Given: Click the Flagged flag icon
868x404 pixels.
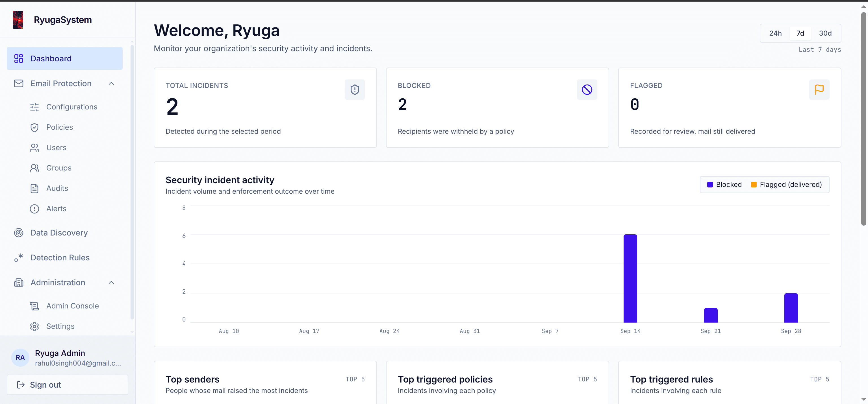Looking at the screenshot, I should [819, 89].
